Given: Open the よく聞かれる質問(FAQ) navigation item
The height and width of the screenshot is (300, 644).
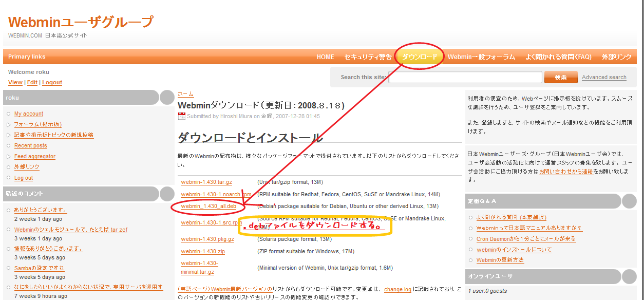Looking at the screenshot, I should (x=558, y=57).
